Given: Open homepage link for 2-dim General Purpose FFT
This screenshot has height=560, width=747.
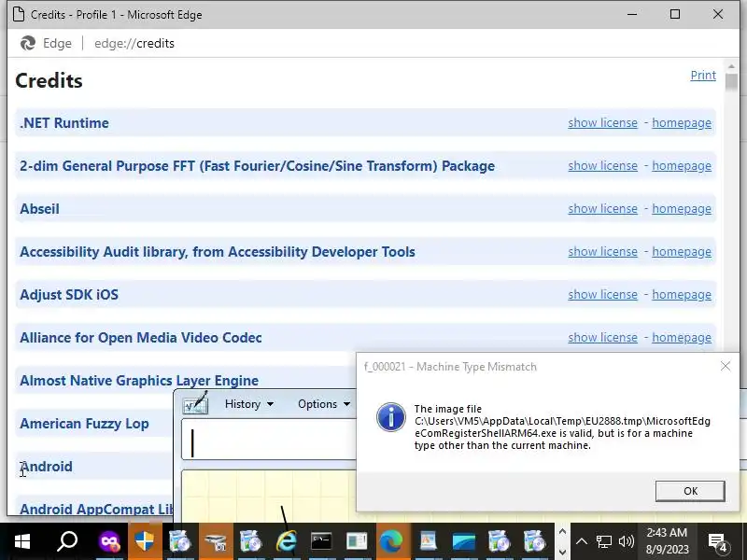Looking at the screenshot, I should pos(682,166).
